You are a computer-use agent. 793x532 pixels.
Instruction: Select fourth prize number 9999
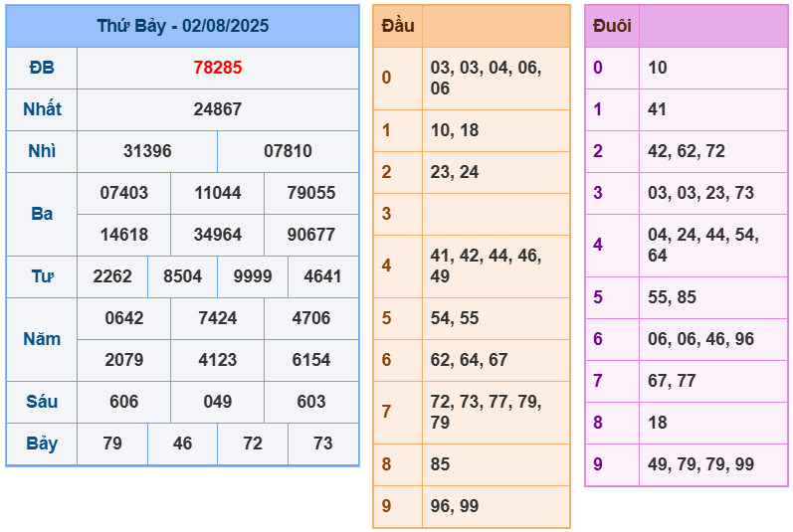(252, 276)
